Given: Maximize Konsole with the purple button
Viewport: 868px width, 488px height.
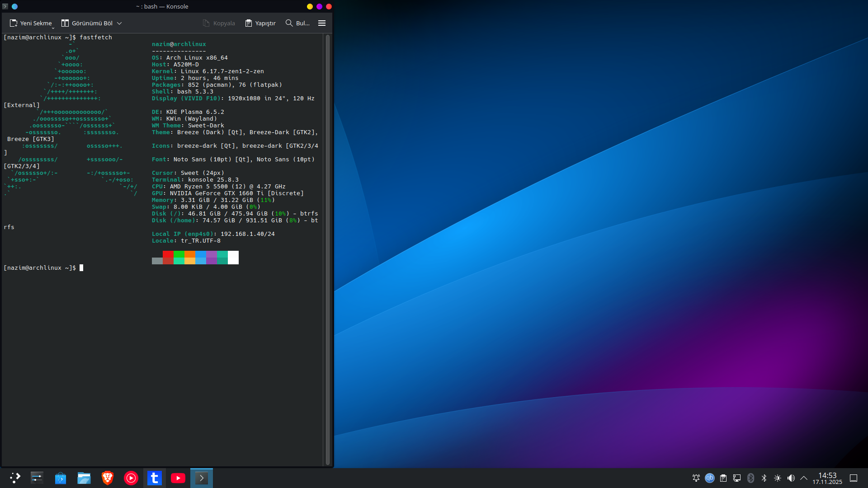Looking at the screenshot, I should tap(319, 6).
